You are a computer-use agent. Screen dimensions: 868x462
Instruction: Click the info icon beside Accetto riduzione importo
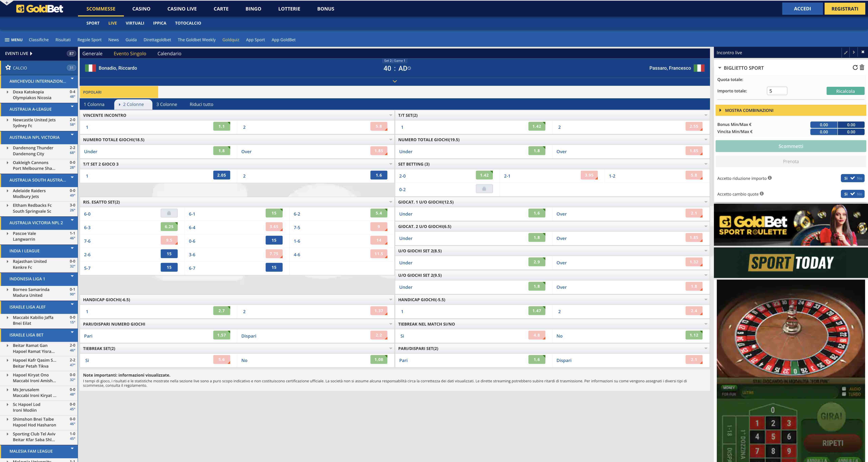(x=770, y=178)
